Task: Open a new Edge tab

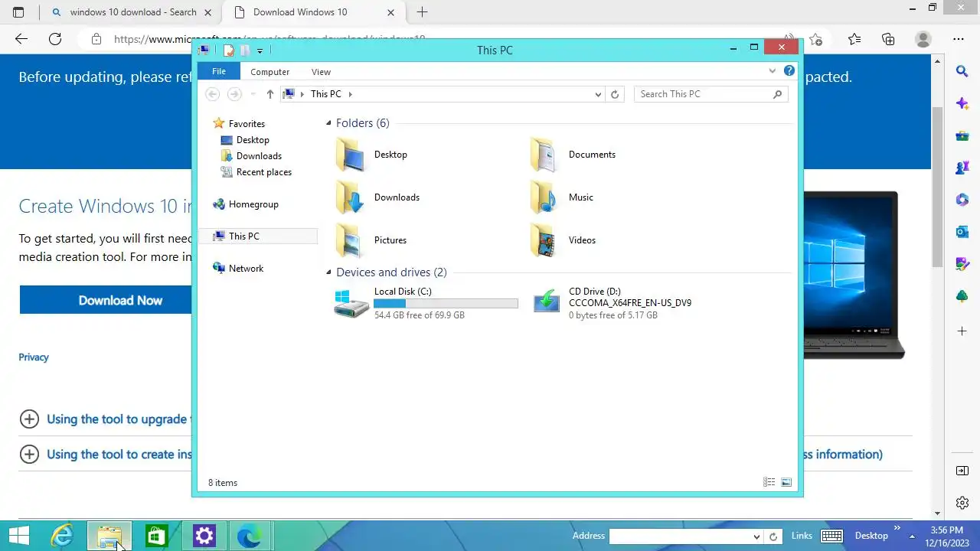Action: click(422, 12)
